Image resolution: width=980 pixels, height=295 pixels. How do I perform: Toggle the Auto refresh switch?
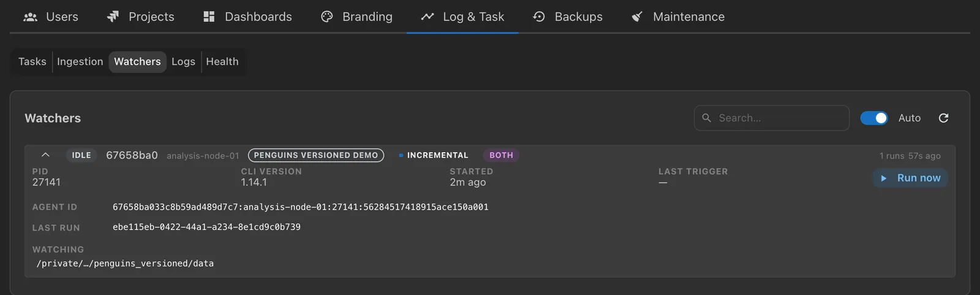[x=874, y=118]
